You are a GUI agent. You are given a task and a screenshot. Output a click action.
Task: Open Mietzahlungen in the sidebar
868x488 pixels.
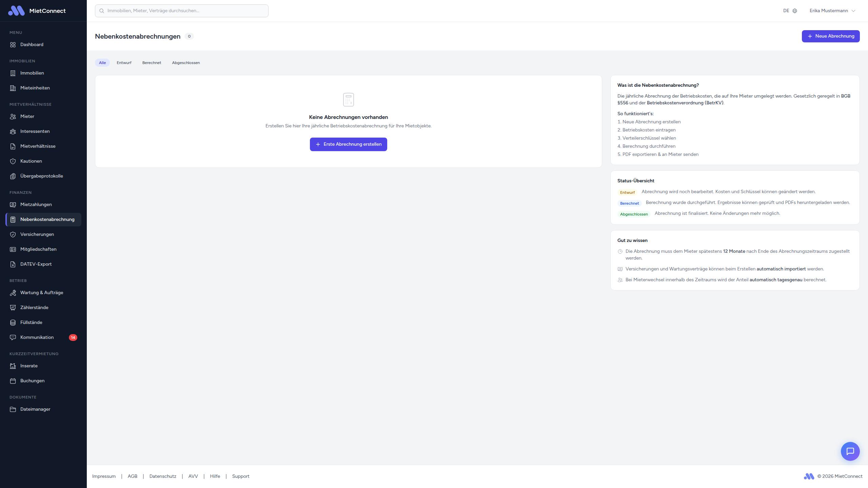pyautogui.click(x=36, y=204)
